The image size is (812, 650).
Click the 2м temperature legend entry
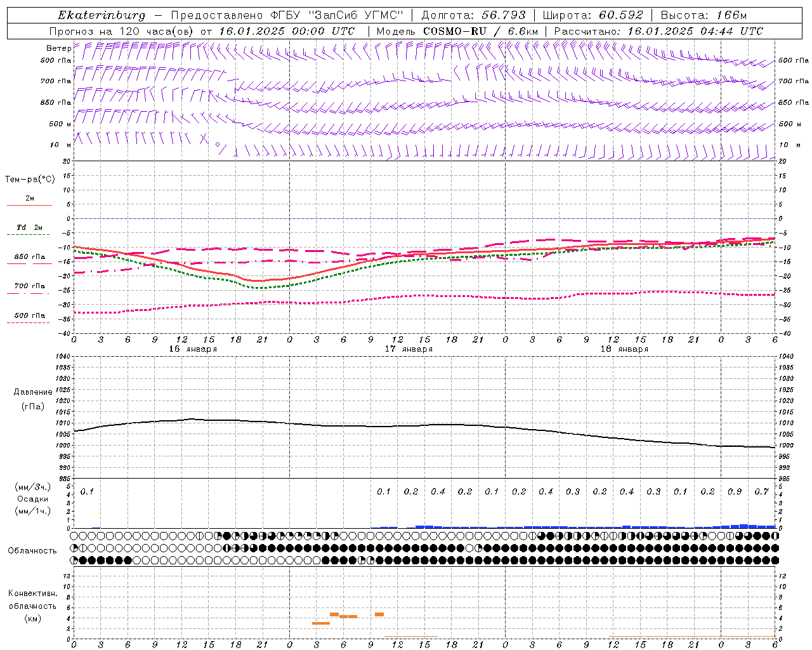click(x=30, y=199)
